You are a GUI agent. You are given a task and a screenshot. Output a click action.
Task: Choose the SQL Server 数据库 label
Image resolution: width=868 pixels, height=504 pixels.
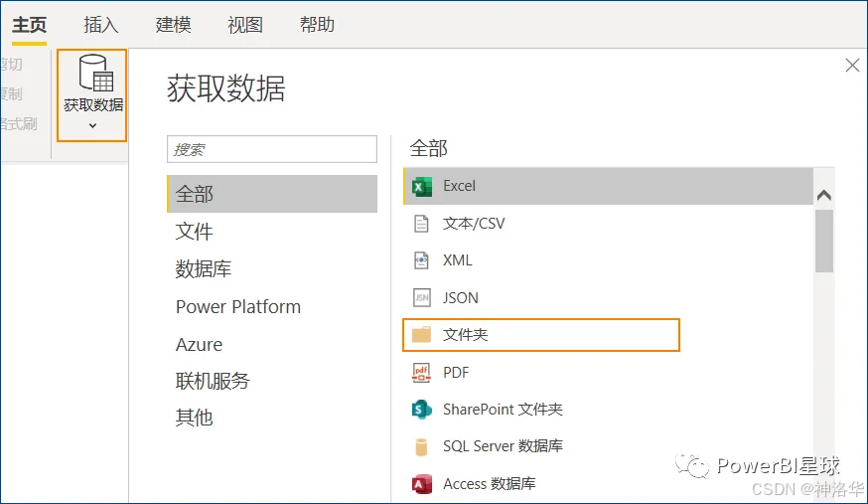(x=503, y=446)
